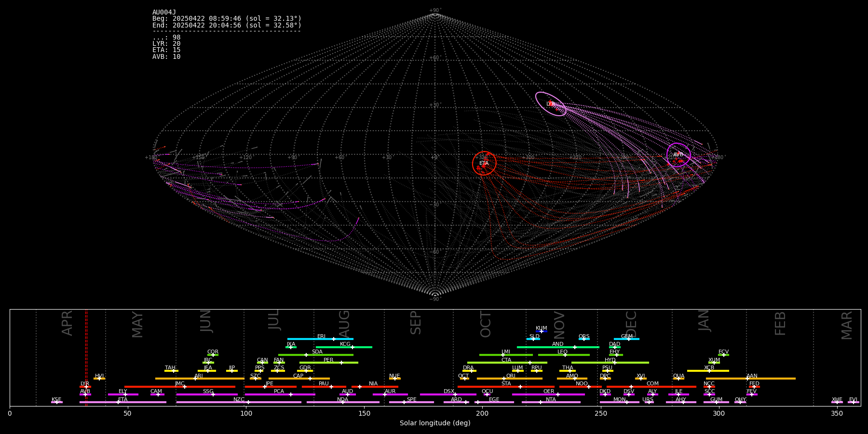Select the purple AVB radiant circle on map
Viewport: 868px width, 434px height.
tap(678, 155)
